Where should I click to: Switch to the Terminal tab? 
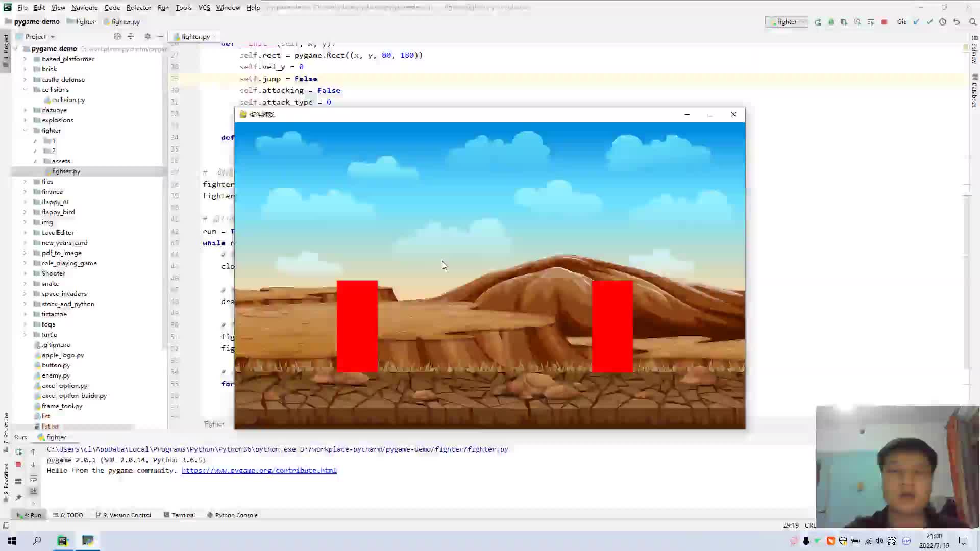tap(183, 515)
